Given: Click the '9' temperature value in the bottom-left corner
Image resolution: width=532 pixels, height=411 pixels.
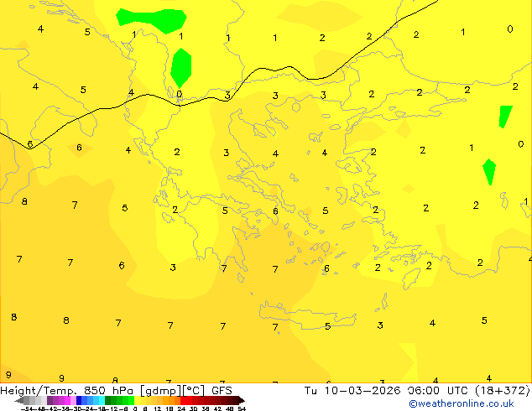Looking at the screenshot, I should click(8, 375).
